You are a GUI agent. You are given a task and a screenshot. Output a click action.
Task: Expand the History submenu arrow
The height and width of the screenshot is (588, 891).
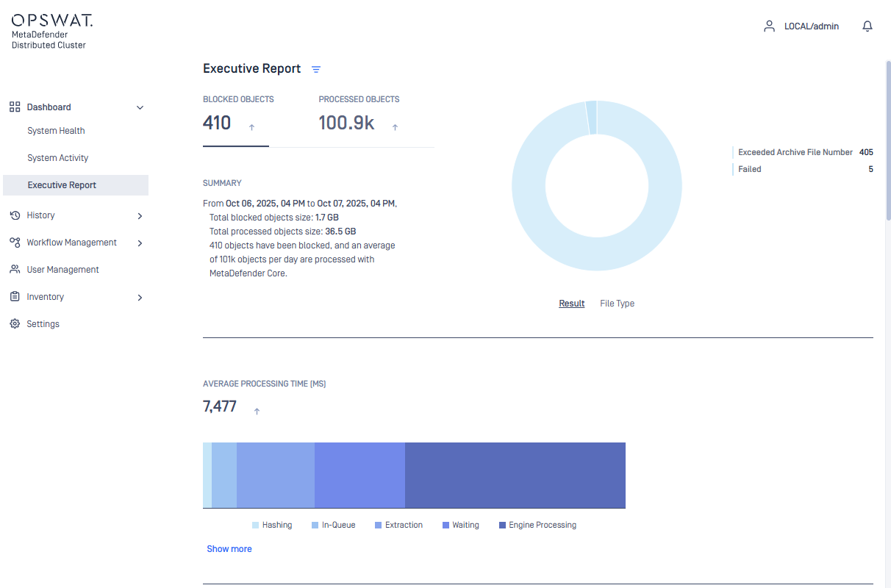(140, 216)
